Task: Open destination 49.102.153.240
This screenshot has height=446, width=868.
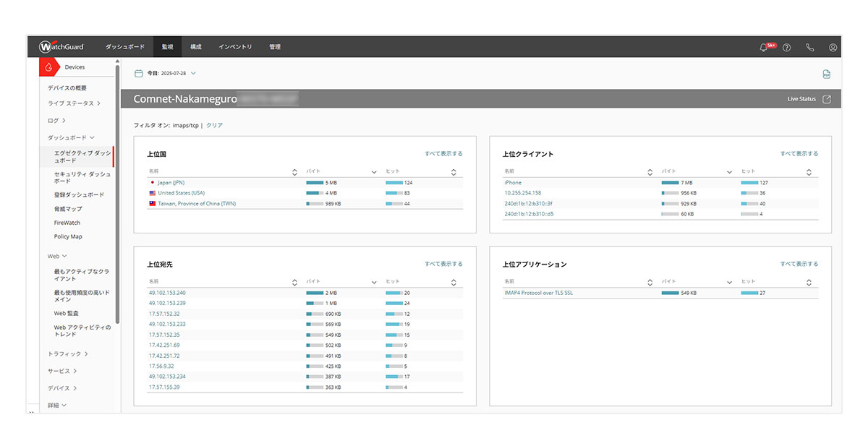Action: coord(167,293)
